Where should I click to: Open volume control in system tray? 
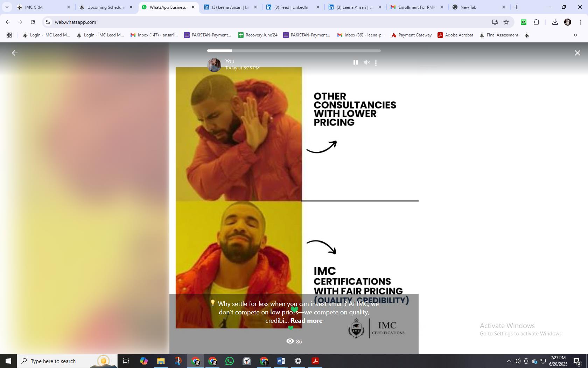tap(518, 361)
